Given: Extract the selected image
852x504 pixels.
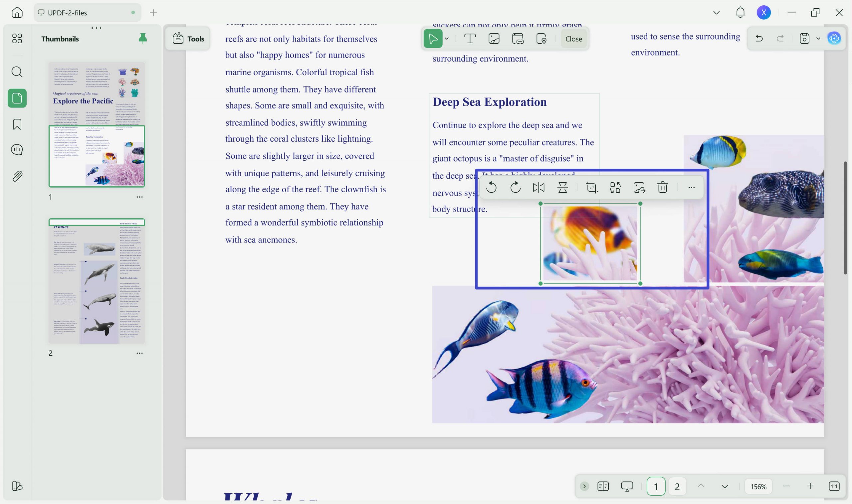Looking at the screenshot, I should (x=639, y=188).
